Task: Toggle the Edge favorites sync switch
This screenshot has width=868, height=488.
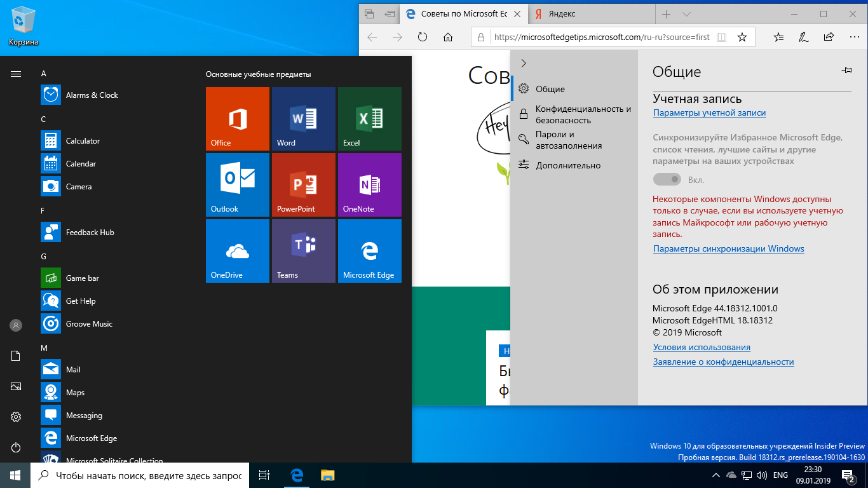Action: click(667, 180)
